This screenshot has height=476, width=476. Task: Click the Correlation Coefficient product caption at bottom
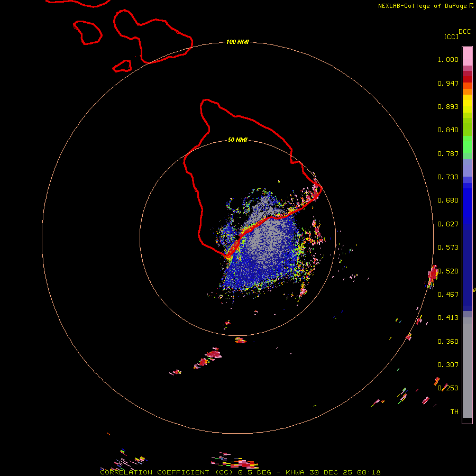click(x=240, y=472)
